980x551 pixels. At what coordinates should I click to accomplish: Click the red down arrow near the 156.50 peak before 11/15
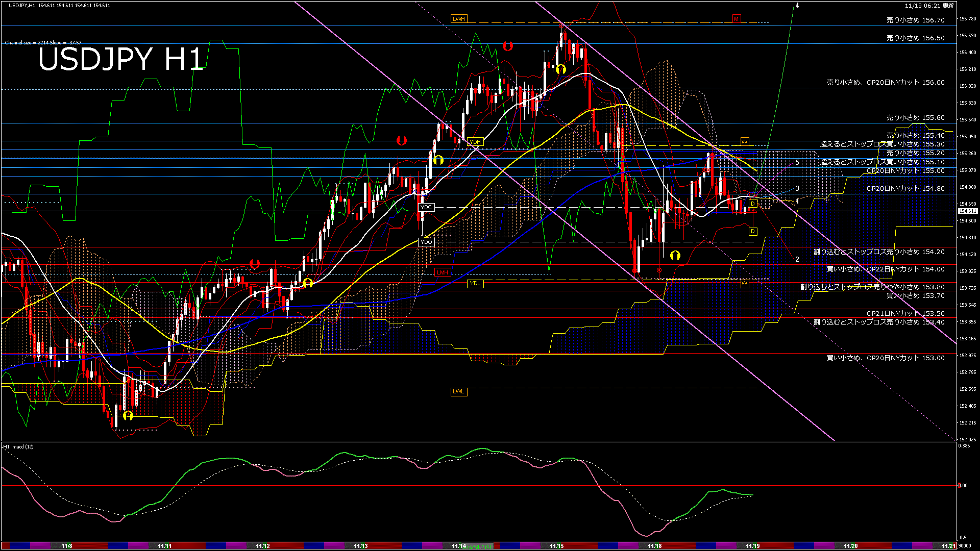[x=507, y=46]
